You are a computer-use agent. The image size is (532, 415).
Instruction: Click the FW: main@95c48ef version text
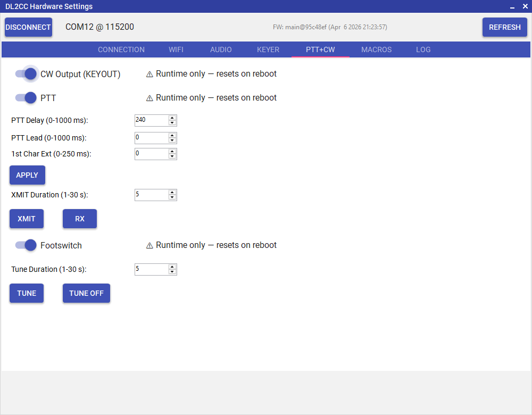click(x=330, y=27)
